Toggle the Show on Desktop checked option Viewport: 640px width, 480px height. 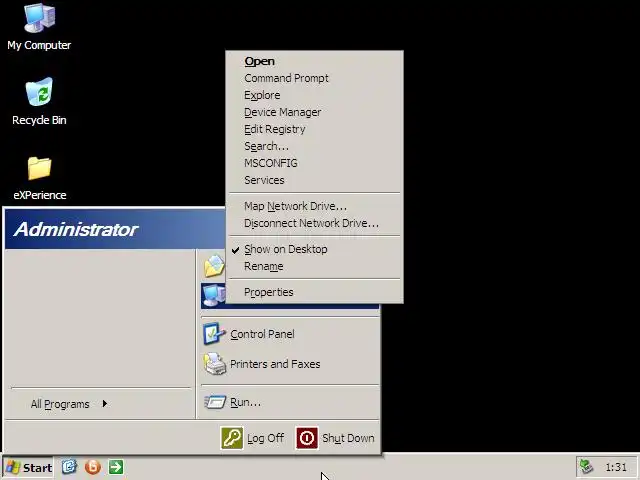(x=314, y=249)
